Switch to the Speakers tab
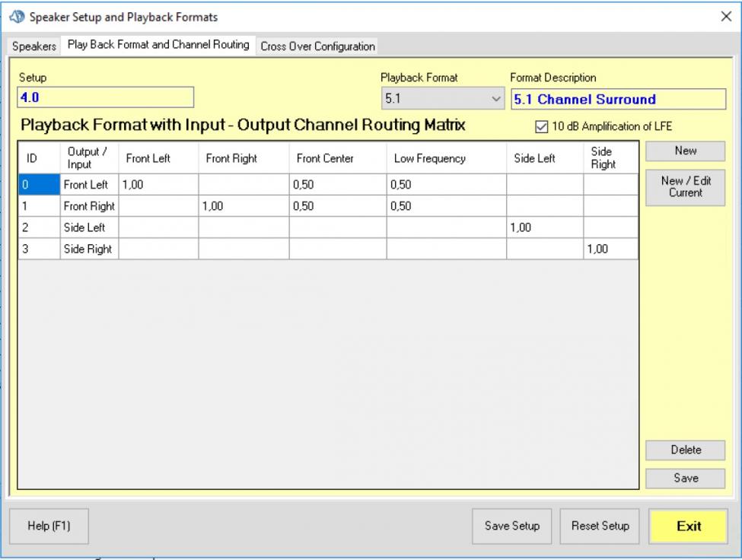Image resolution: width=742 pixels, height=560 pixels. pos(34,46)
